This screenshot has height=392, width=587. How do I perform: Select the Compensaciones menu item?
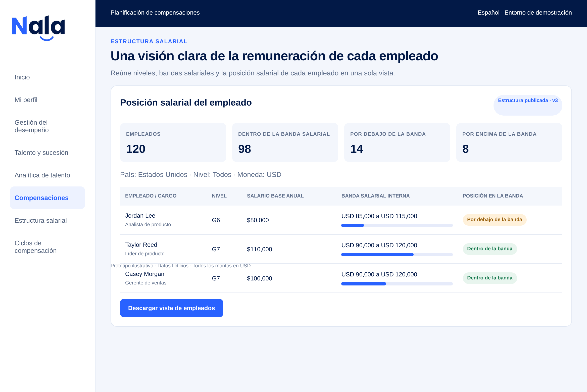pyautogui.click(x=47, y=198)
